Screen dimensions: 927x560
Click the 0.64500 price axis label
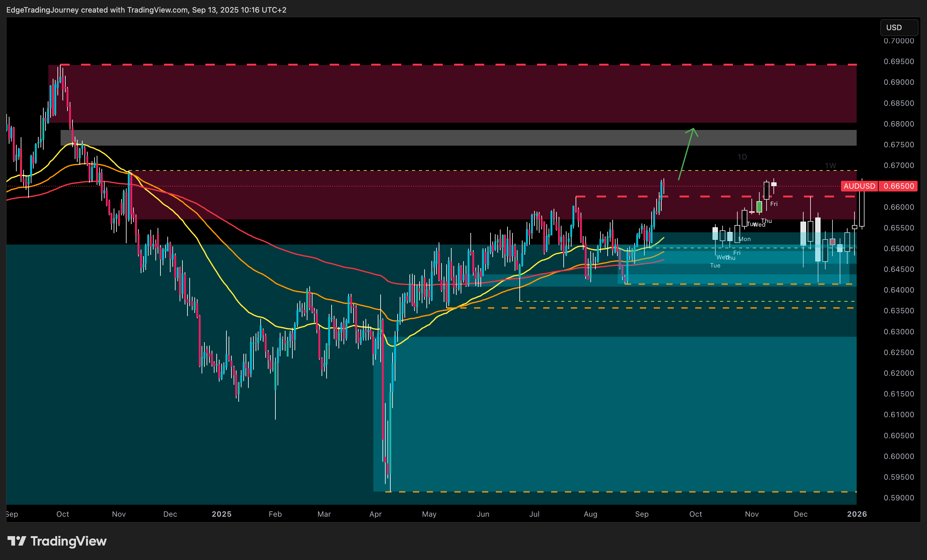(x=899, y=269)
